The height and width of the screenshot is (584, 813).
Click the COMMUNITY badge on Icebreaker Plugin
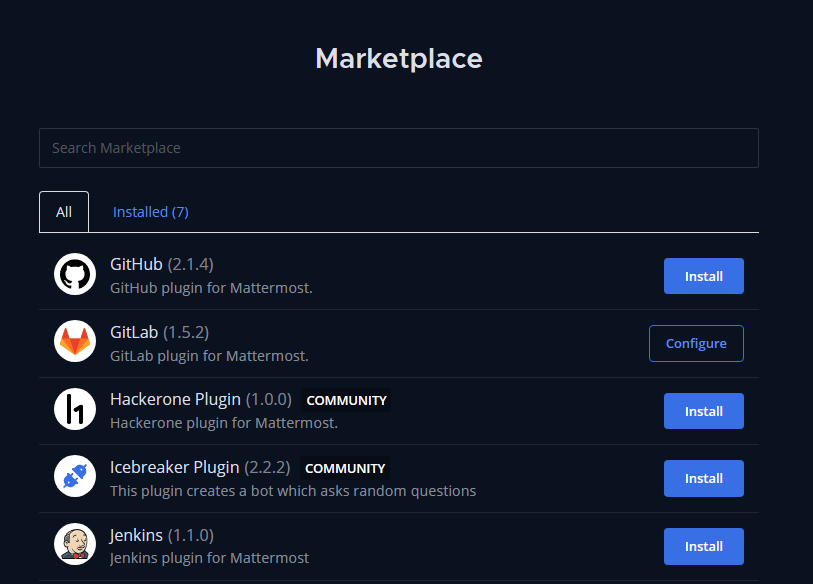345,468
